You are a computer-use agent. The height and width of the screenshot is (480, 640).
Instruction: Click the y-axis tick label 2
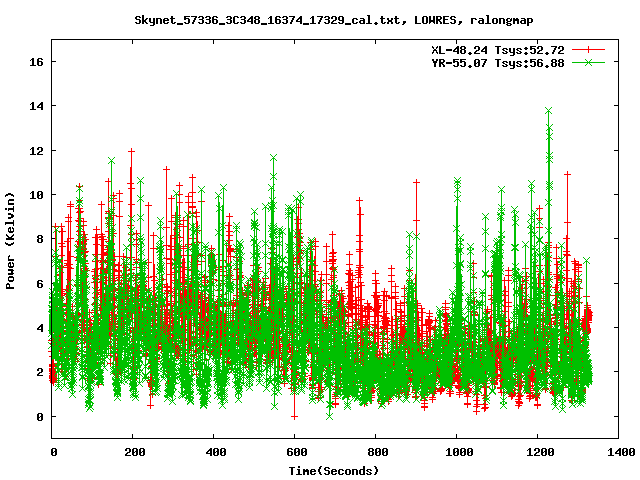(x=40, y=373)
